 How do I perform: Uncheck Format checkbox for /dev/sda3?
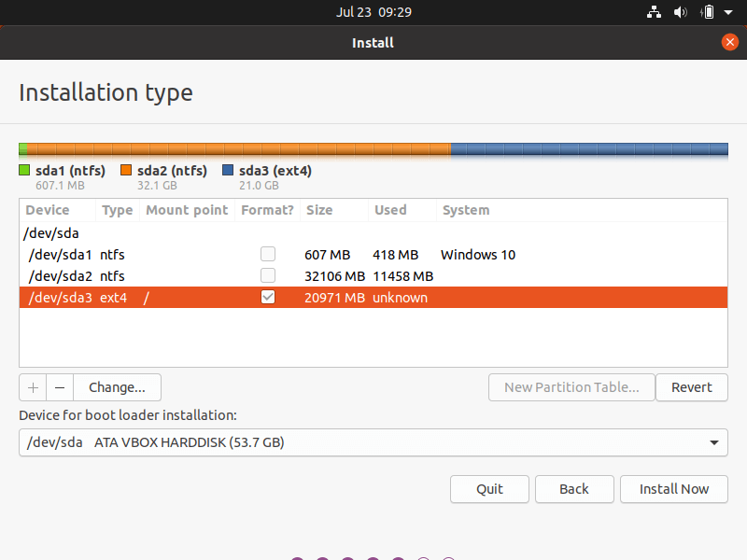268,297
